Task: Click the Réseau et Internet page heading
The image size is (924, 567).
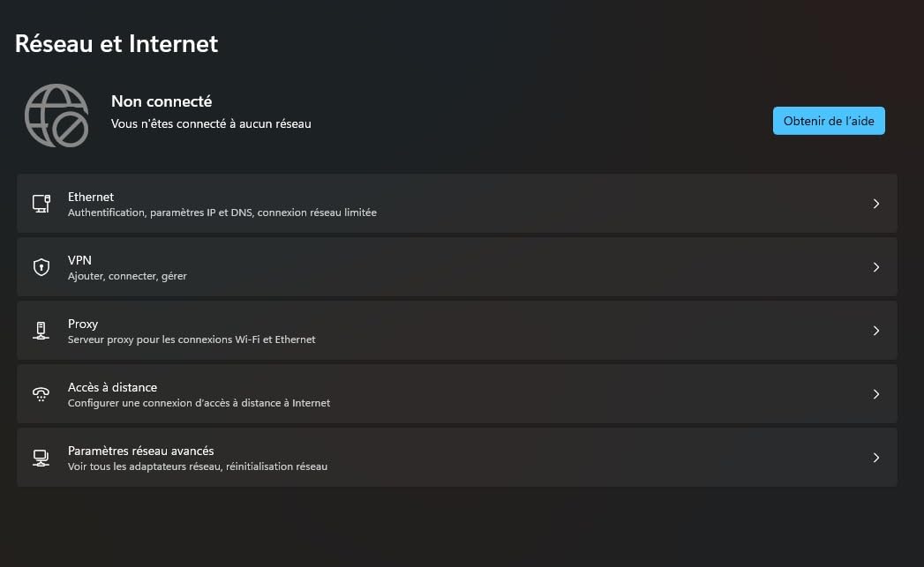Action: [116, 43]
